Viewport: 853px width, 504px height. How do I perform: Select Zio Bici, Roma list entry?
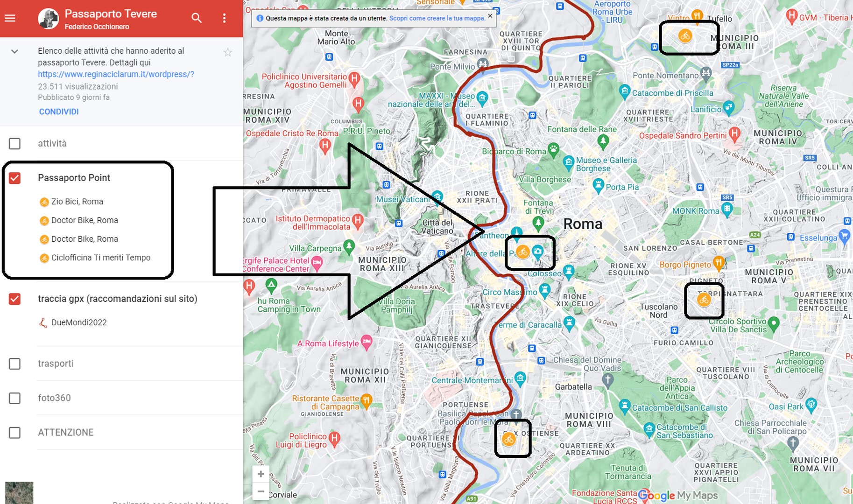77,202
